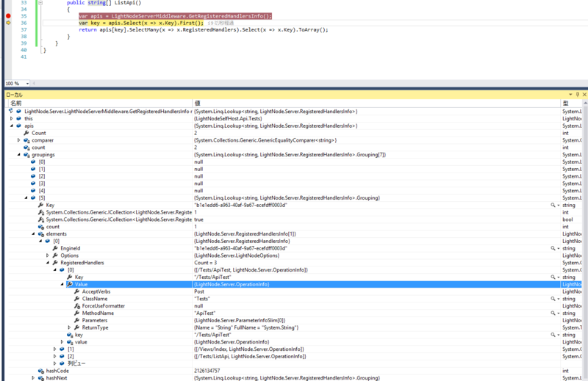Viewport: 588px width, 381px height.
Task: Open the Locals panel window options dropdown
Action: pos(570,95)
